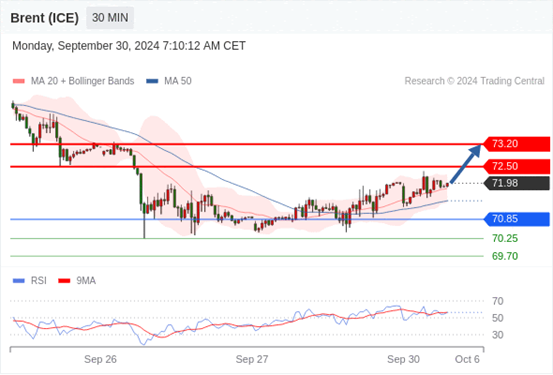Viewport: 553px width, 375px height.
Task: Click the 70.85 pivot price tag
Action: pyautogui.click(x=516, y=219)
